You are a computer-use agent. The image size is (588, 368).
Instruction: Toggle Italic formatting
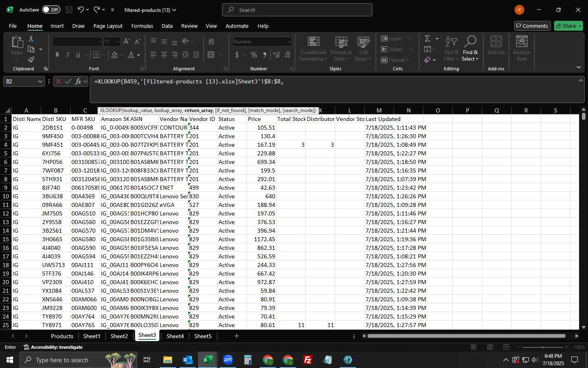pos(68,55)
